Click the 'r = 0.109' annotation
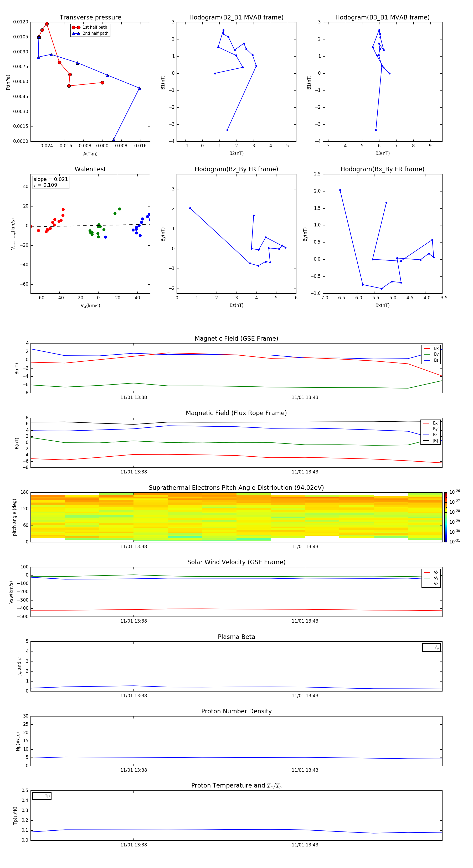The width and height of the screenshot is (473, 868). 45,185
